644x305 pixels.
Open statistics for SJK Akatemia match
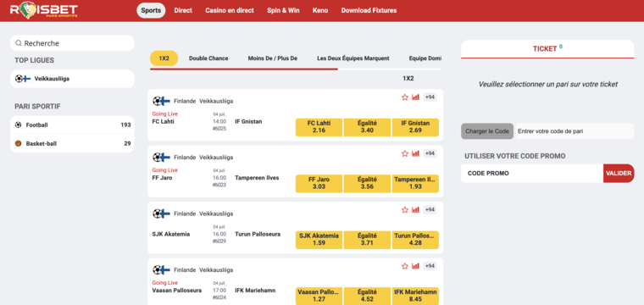tap(416, 210)
